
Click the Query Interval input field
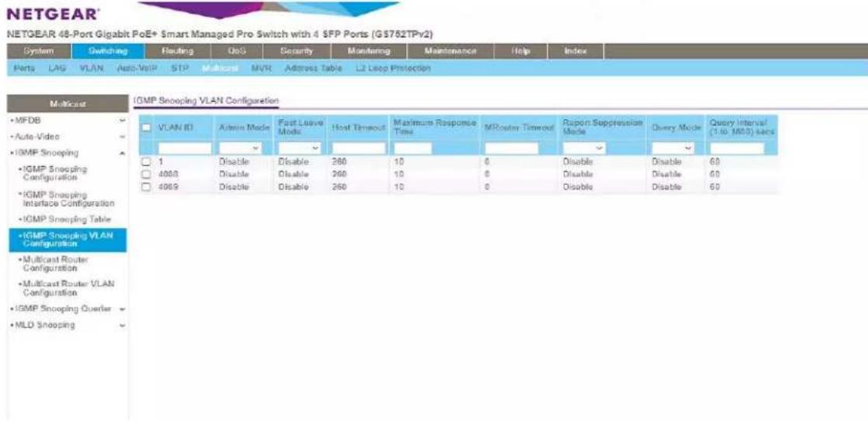click(738, 148)
